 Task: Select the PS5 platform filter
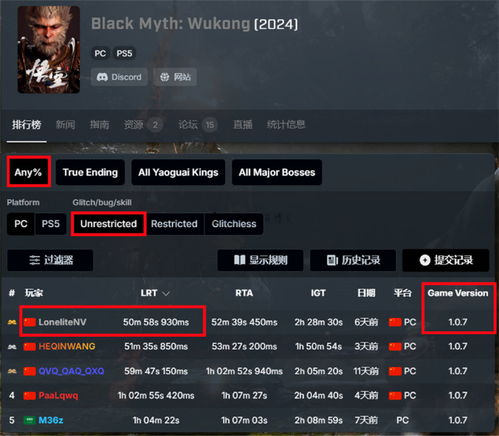coord(50,224)
